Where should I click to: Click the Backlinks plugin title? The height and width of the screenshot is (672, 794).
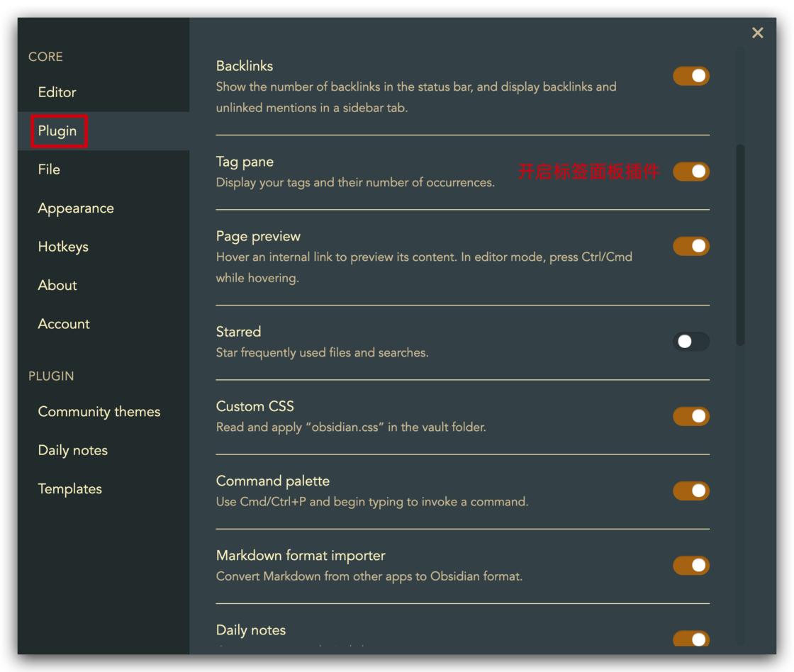click(x=245, y=67)
